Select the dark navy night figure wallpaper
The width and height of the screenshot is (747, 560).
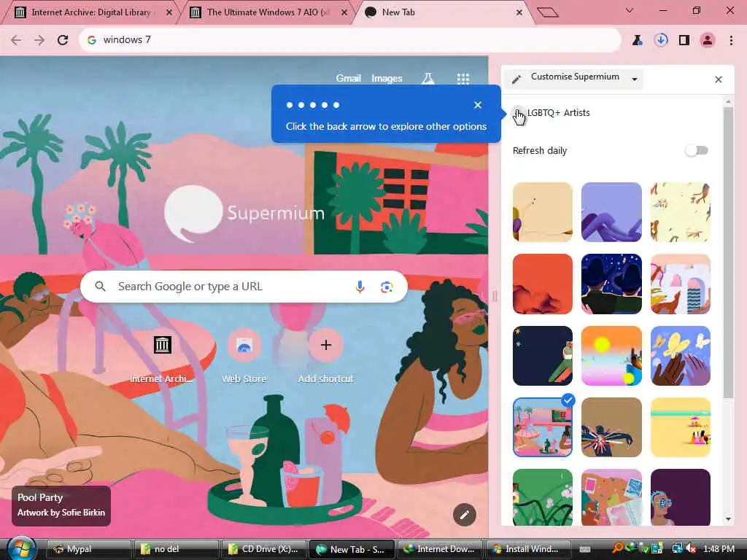543,356
